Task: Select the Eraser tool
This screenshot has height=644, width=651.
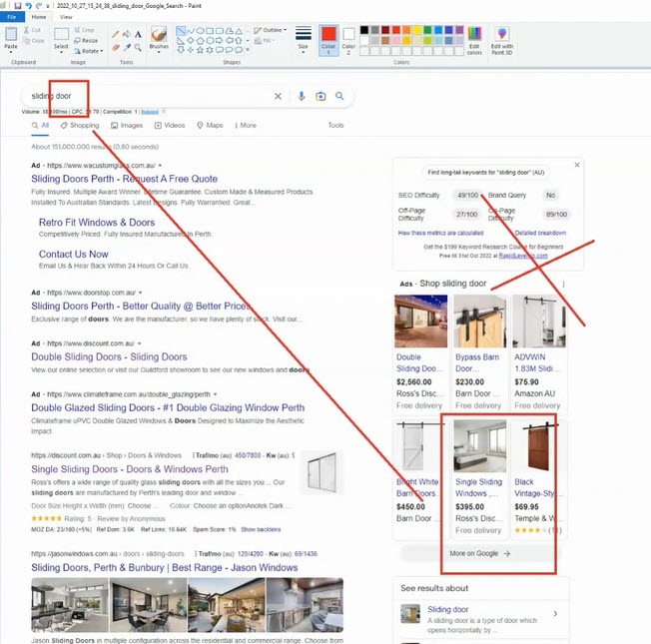Action: tap(116, 48)
